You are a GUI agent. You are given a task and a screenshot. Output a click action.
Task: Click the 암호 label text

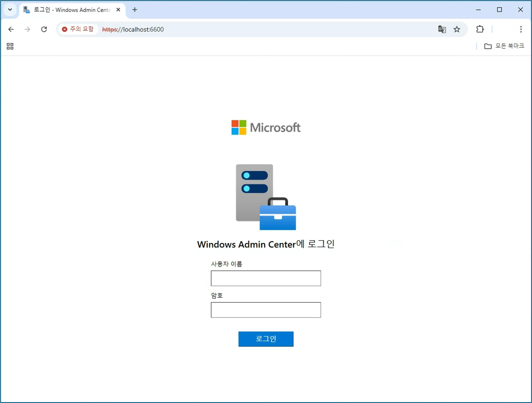coord(217,295)
